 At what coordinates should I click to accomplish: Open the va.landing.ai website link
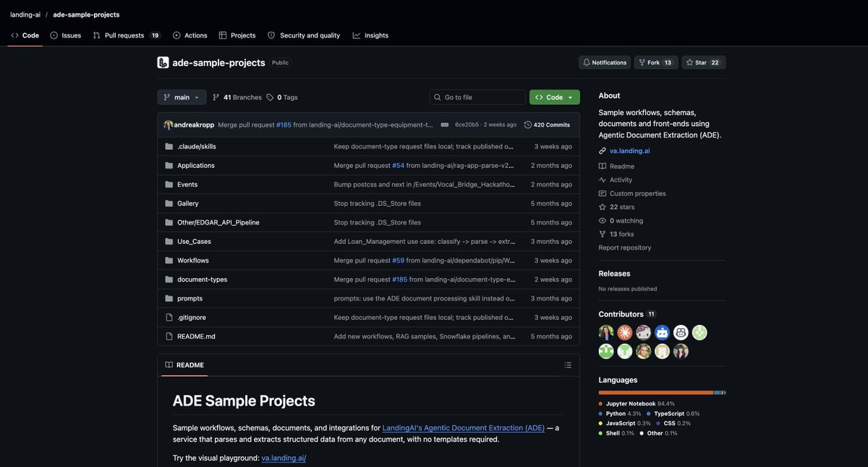(630, 151)
